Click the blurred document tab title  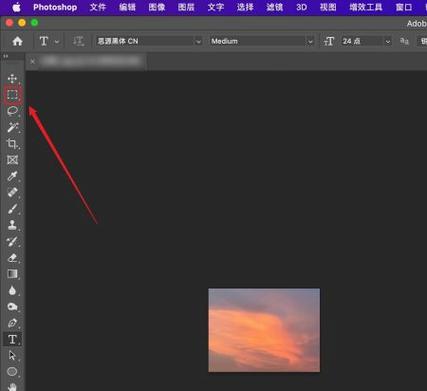(91, 61)
